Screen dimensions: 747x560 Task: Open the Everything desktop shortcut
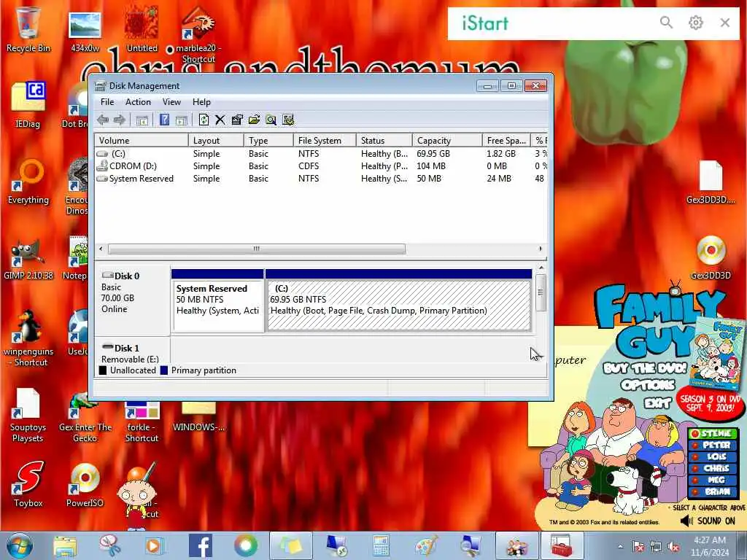coord(28,182)
